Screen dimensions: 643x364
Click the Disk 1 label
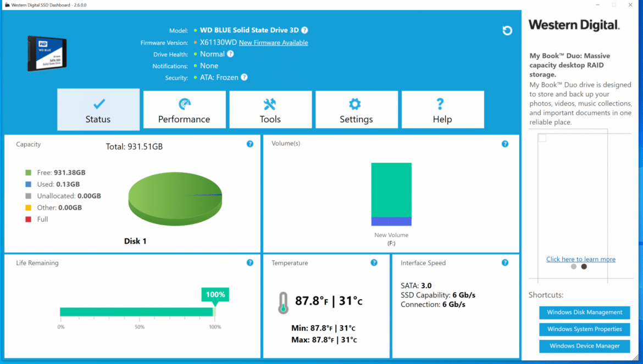pyautogui.click(x=135, y=241)
